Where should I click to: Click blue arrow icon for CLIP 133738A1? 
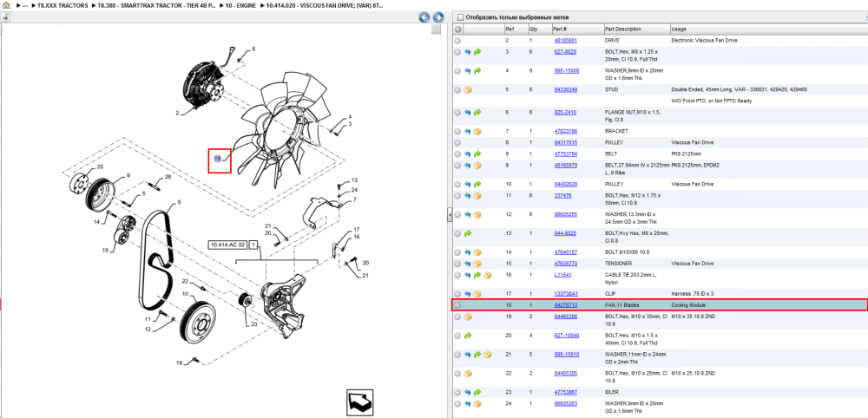468,294
